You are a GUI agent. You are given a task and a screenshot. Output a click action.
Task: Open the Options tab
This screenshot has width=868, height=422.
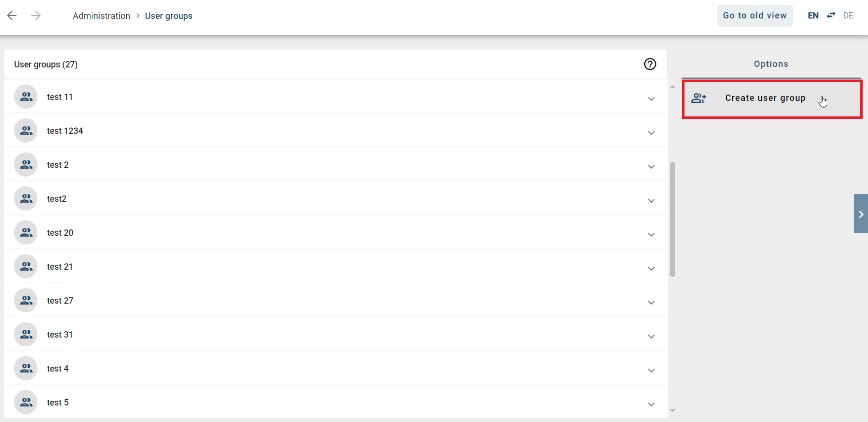pyautogui.click(x=771, y=64)
